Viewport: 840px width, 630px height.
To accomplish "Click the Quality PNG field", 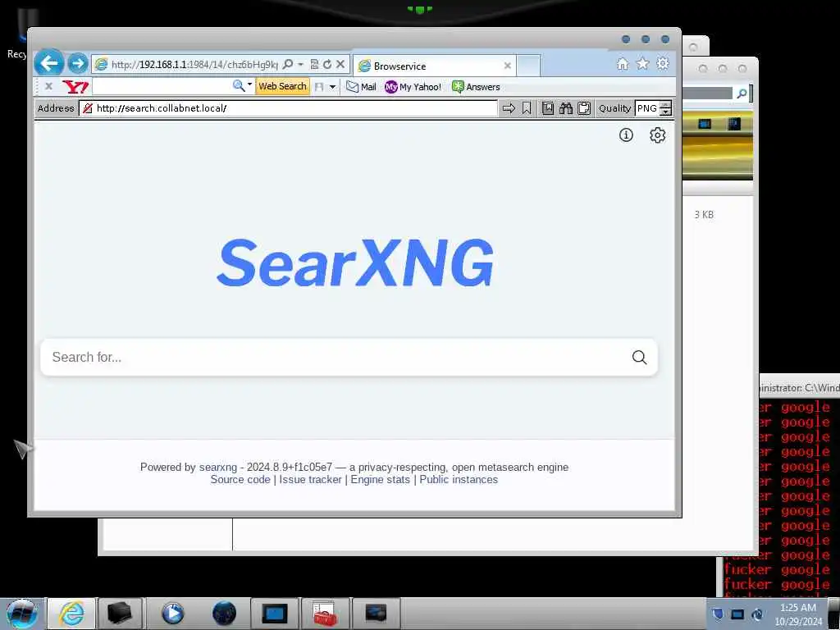I will coord(647,108).
